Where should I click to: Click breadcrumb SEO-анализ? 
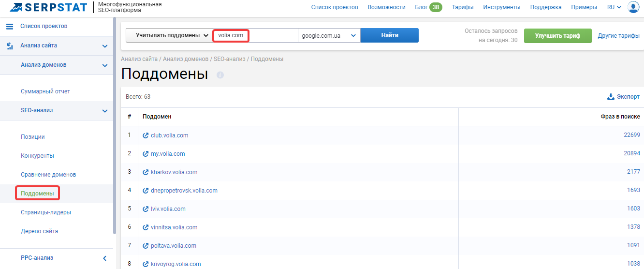pos(229,59)
